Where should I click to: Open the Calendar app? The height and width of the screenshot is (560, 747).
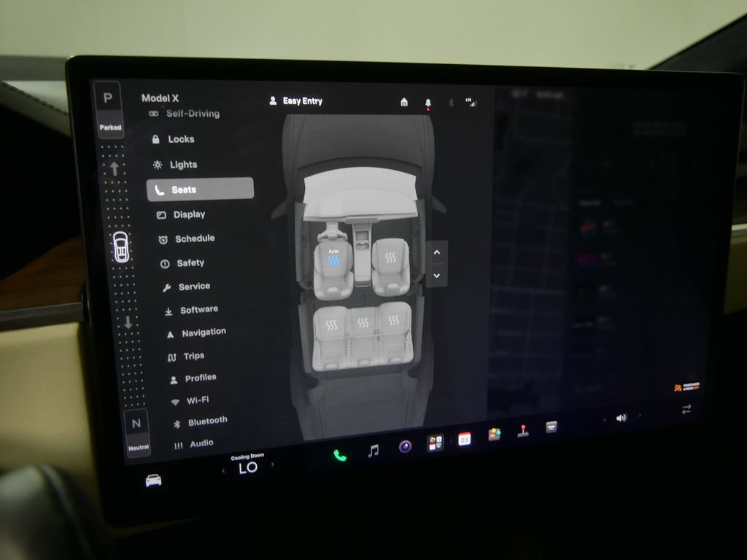(x=465, y=439)
